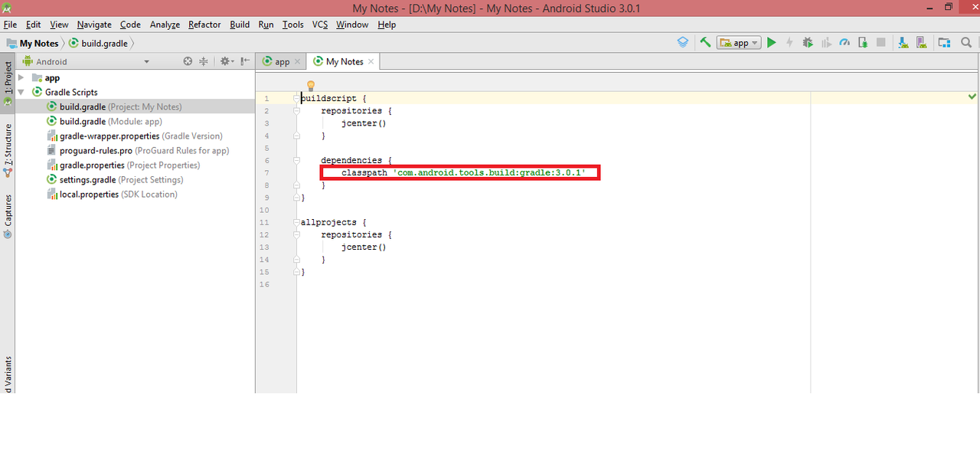980x455 pixels.
Task: Run the app with green play button
Action: coord(772,43)
